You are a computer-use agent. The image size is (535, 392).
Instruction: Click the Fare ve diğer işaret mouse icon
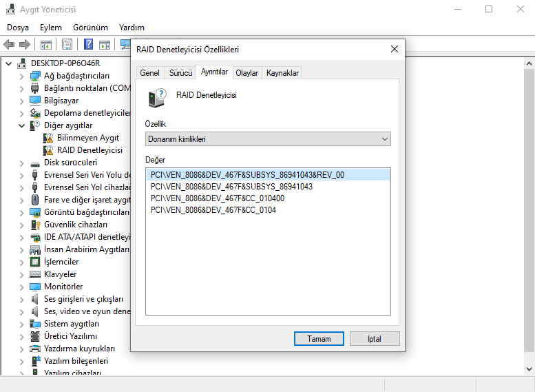tap(35, 200)
